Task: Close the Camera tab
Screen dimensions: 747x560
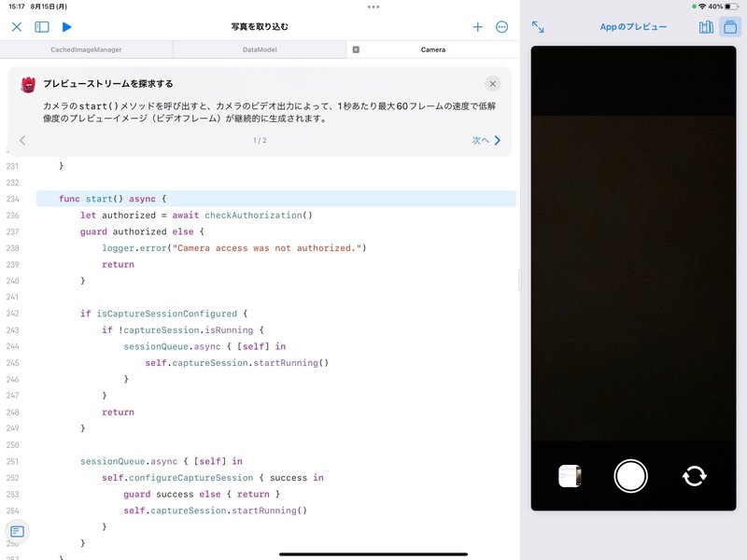Action: pos(356,49)
